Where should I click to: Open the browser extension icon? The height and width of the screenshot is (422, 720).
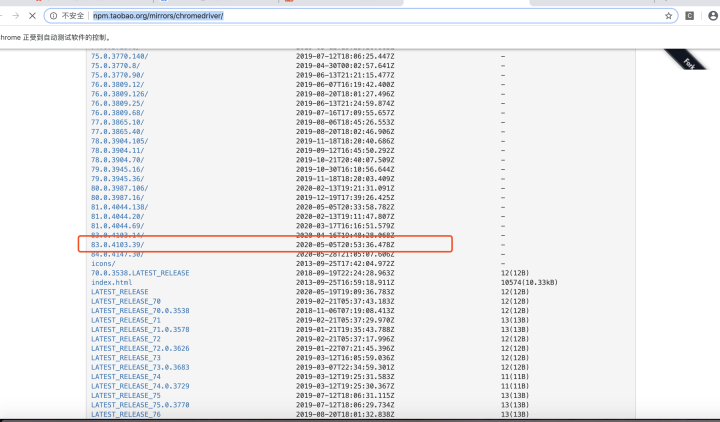pyautogui.click(x=690, y=16)
